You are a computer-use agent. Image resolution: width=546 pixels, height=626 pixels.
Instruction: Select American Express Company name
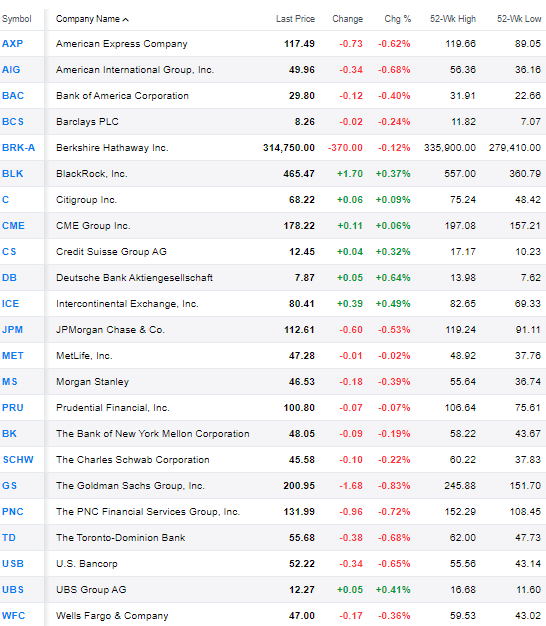[121, 44]
